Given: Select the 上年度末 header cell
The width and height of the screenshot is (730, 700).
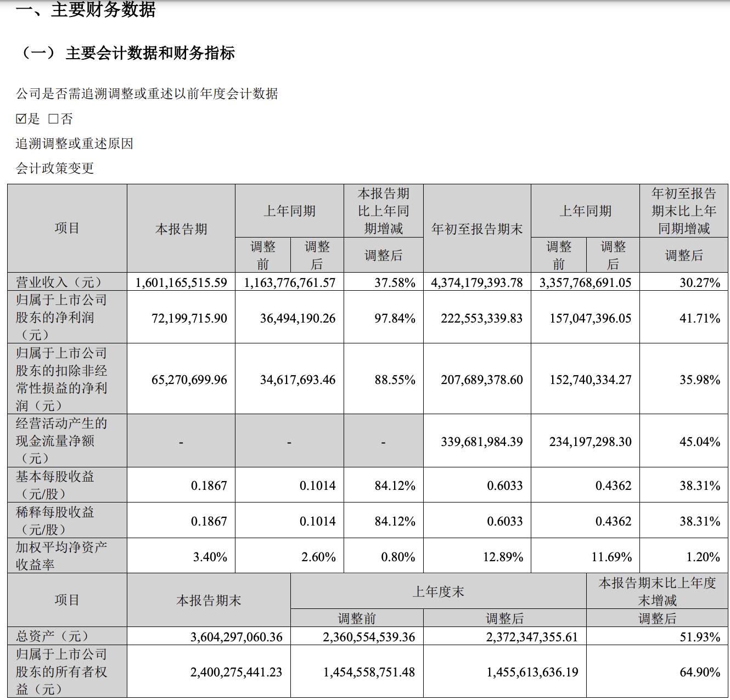Looking at the screenshot, I should [x=439, y=591].
